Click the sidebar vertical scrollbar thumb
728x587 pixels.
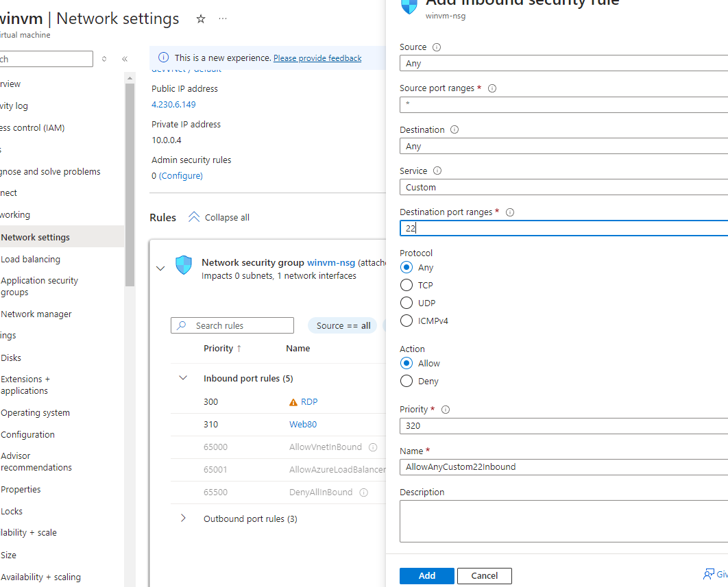pos(130,184)
